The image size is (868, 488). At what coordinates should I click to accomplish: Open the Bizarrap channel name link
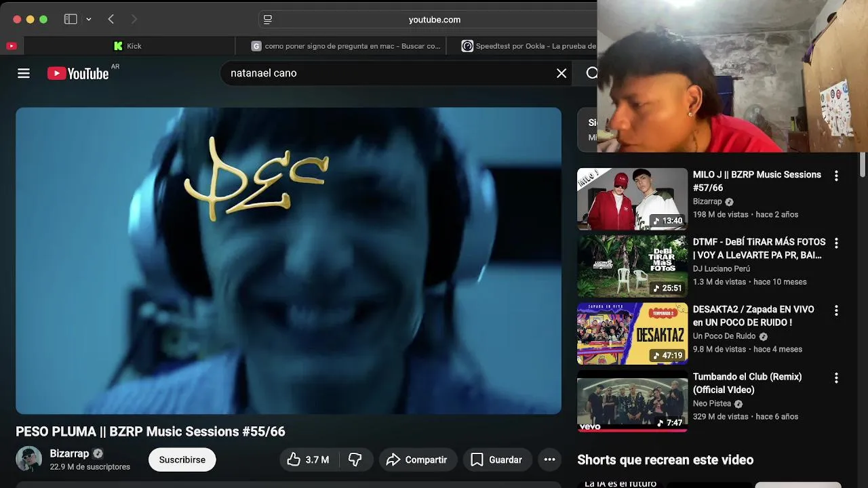(x=69, y=453)
